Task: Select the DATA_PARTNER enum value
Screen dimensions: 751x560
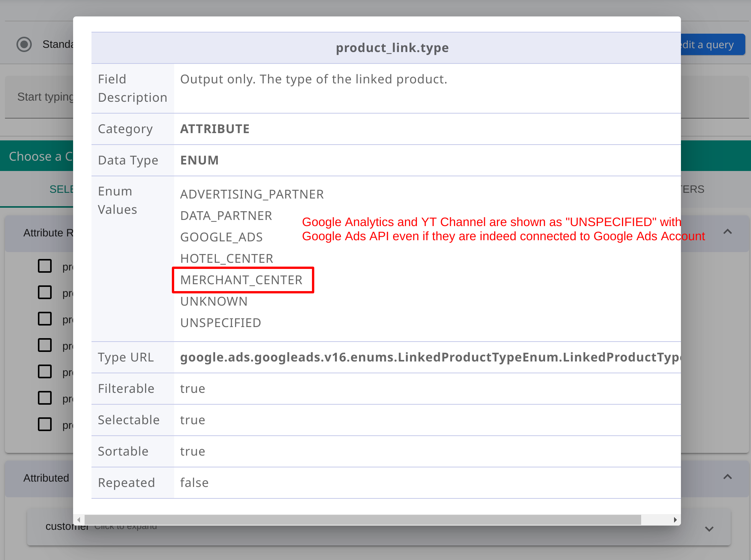Action: pos(226,216)
